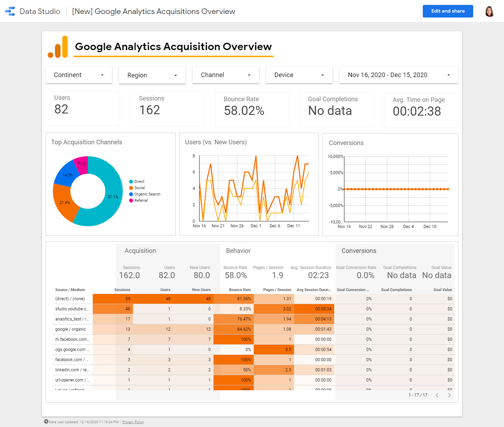Sort table by Source / Medium header
The height and width of the screenshot is (427, 504).
click(70, 290)
